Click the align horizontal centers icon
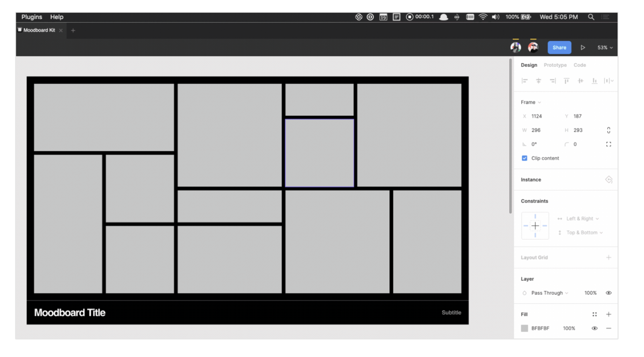The image size is (644, 357). click(x=538, y=81)
